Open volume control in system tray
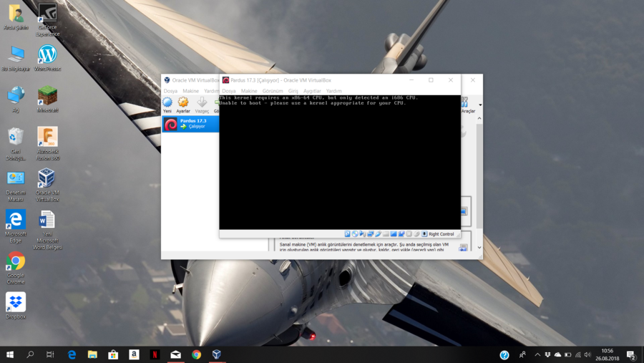The height and width of the screenshot is (363, 644). [x=587, y=355]
